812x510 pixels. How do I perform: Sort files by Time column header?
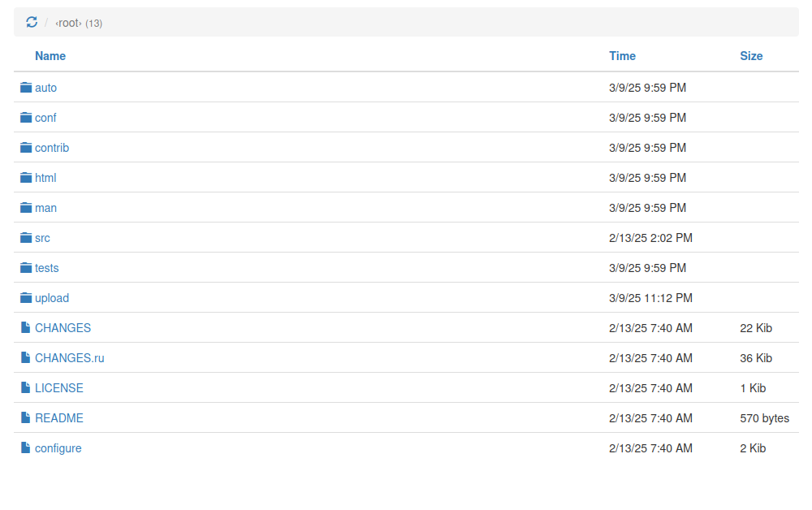(622, 56)
